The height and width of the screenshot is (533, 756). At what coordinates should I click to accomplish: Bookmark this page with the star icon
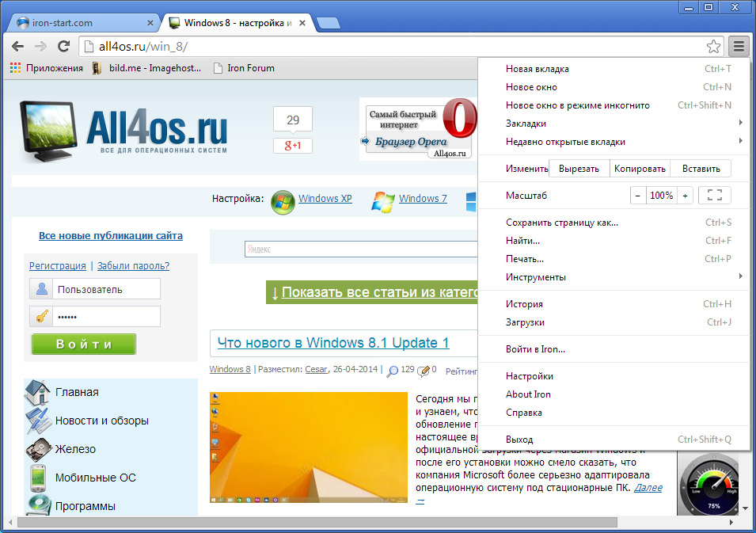pyautogui.click(x=713, y=46)
